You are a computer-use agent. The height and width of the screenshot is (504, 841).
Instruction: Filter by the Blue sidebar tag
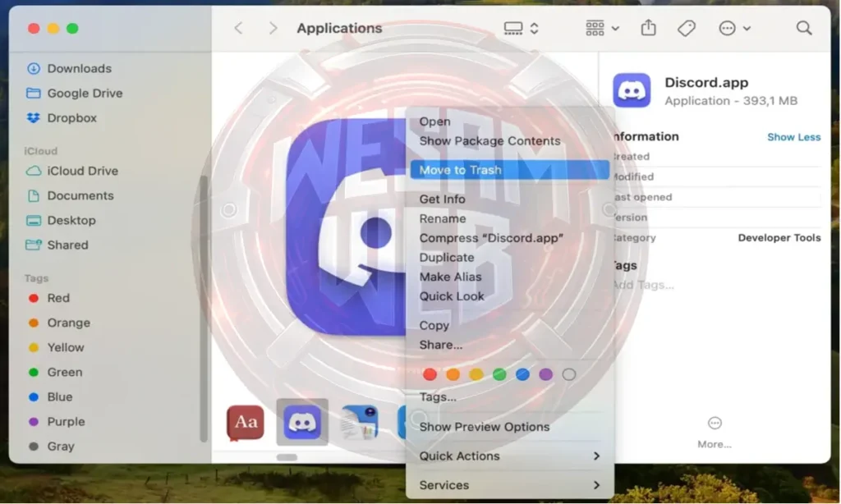click(50, 396)
